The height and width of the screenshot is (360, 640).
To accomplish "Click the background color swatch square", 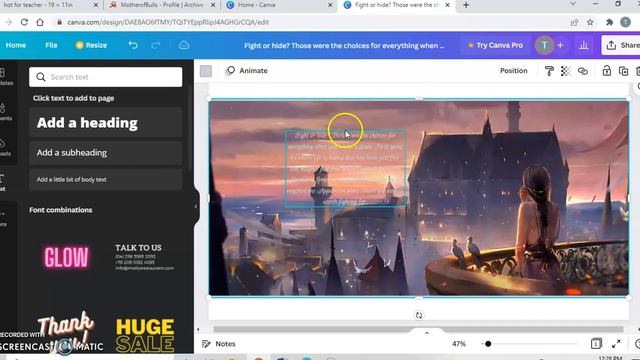I will pyautogui.click(x=206, y=71).
